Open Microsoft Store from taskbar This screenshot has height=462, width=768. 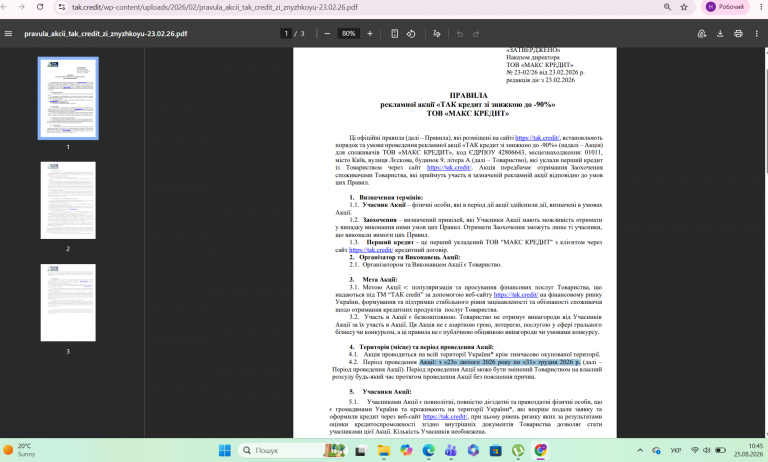click(x=496, y=450)
